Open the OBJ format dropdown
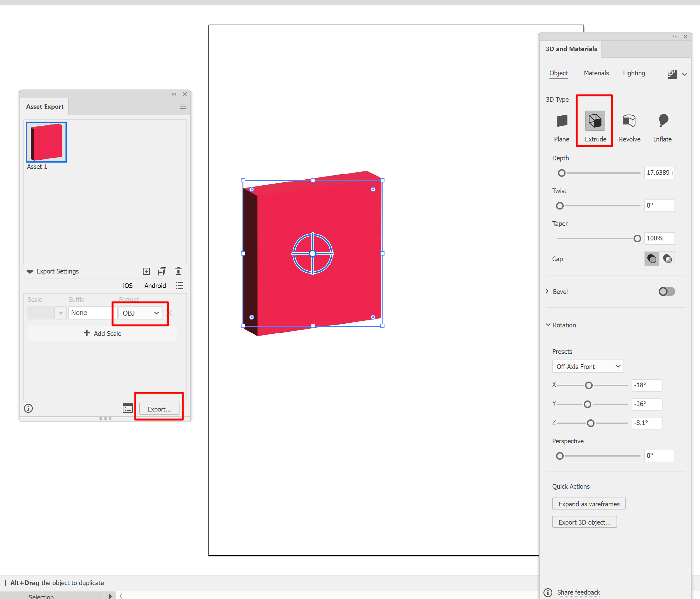This screenshot has height=599, width=700. (x=140, y=313)
